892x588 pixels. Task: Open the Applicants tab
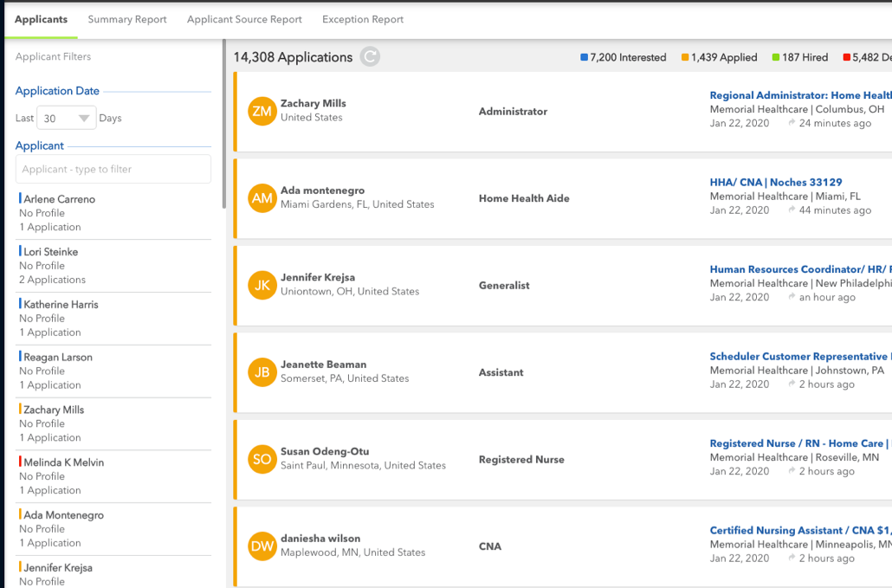(x=41, y=19)
